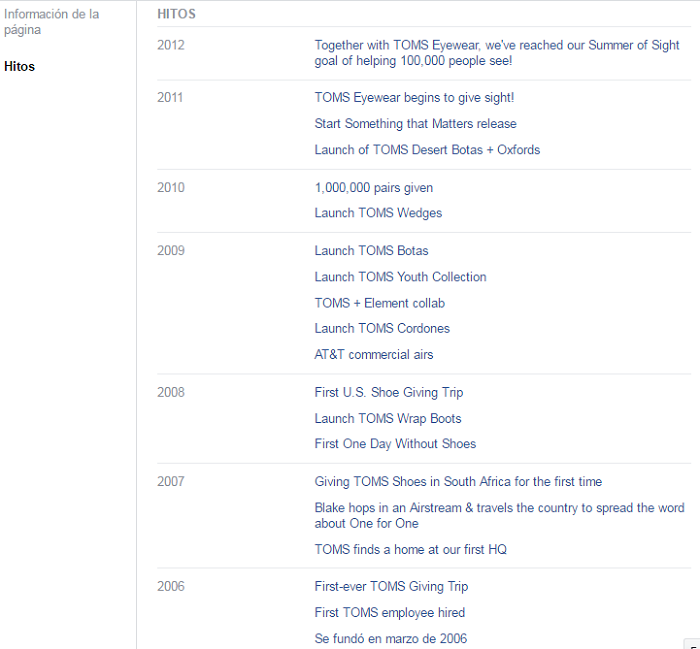This screenshot has height=649, width=700.
Task: Click TOMS Eyewear begins to give sight
Action: click(414, 98)
